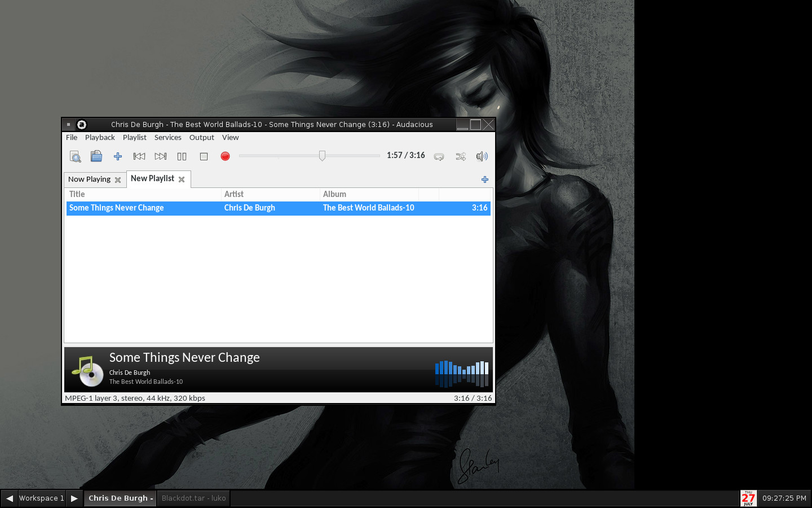
Task: Stop playback
Action: [204, 156]
